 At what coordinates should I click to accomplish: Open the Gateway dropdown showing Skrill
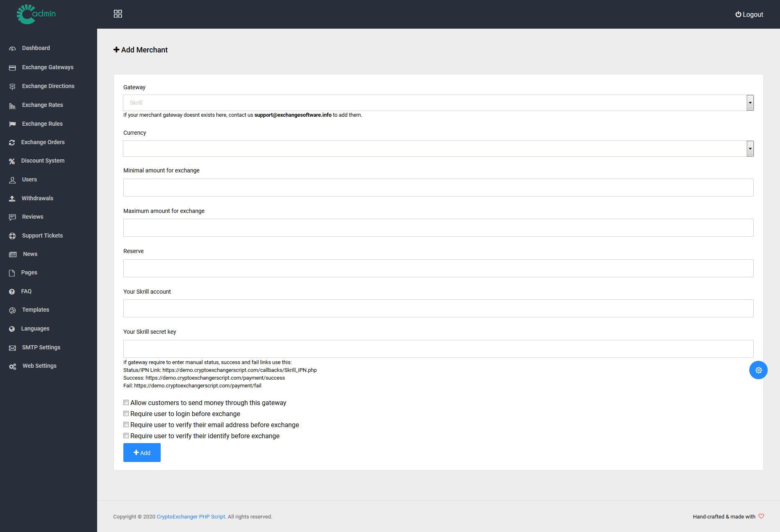[438, 103]
